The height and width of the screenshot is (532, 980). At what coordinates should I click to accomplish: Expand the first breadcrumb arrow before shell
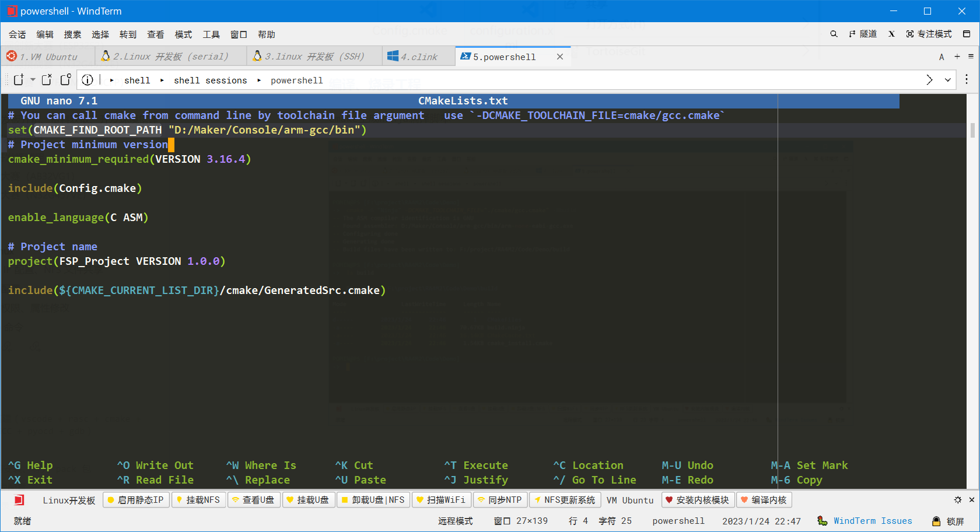pos(111,80)
